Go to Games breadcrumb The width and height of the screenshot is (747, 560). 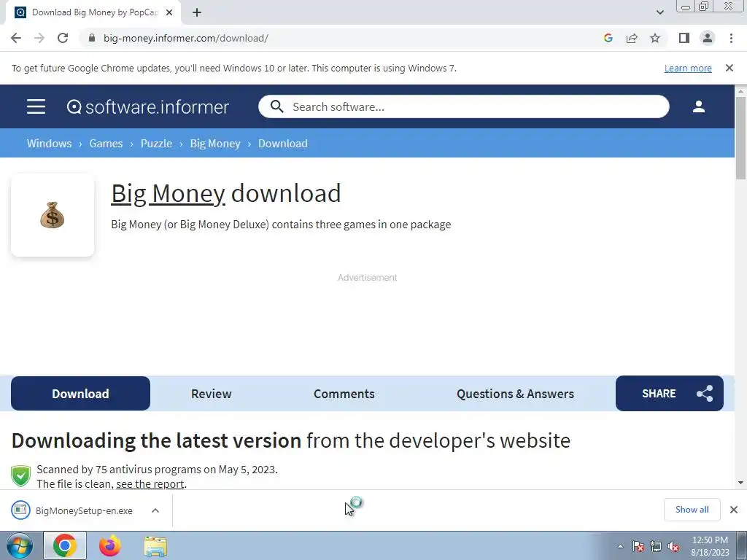[x=106, y=144]
